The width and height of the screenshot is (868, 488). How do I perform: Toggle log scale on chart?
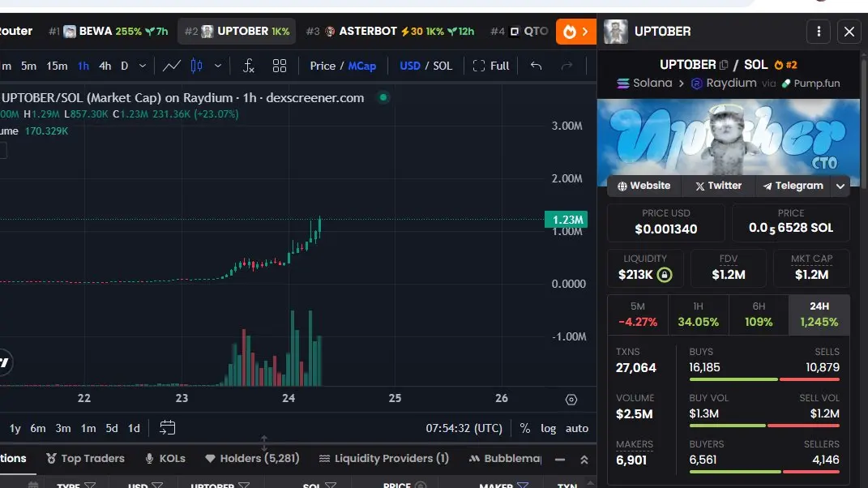(x=548, y=428)
